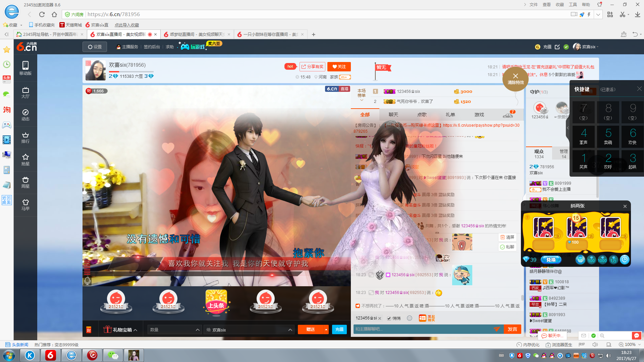Click the 清除特效 clear effects button
This screenshot has height=362, width=644.
coord(516,79)
